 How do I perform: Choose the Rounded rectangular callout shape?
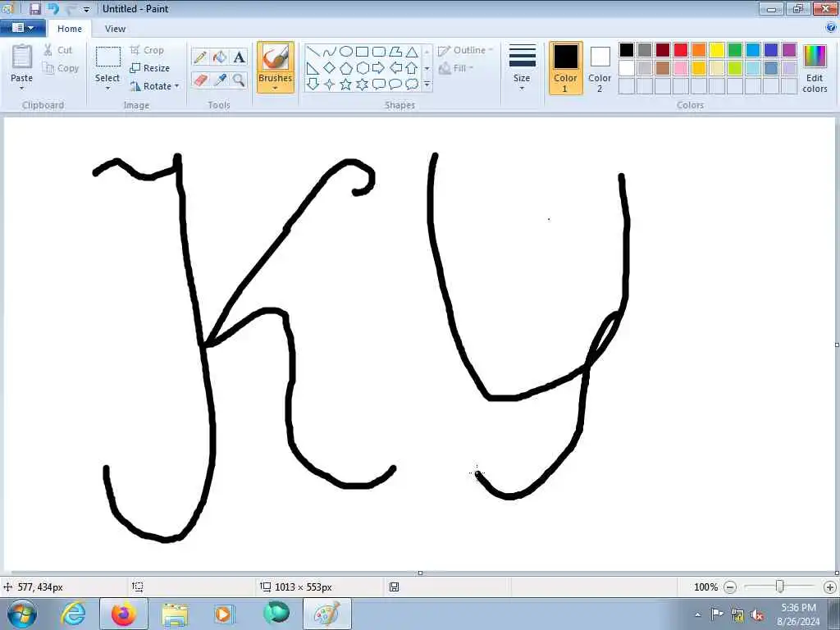(379, 84)
